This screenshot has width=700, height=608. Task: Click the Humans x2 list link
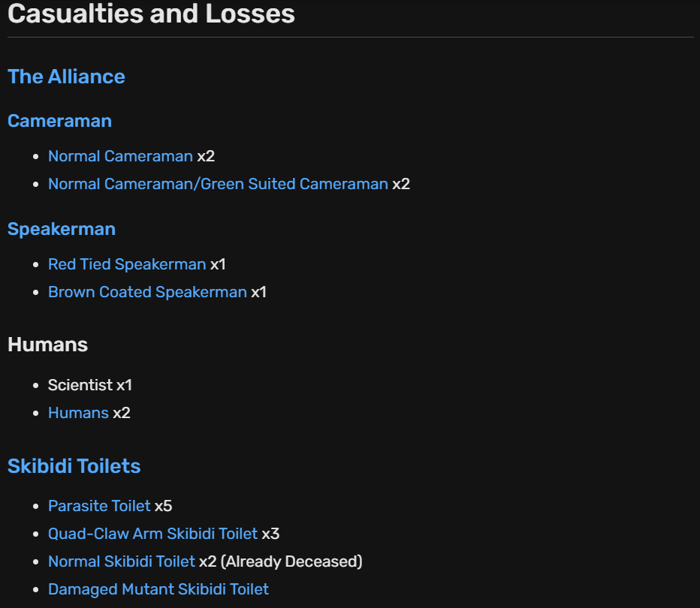[x=78, y=413]
